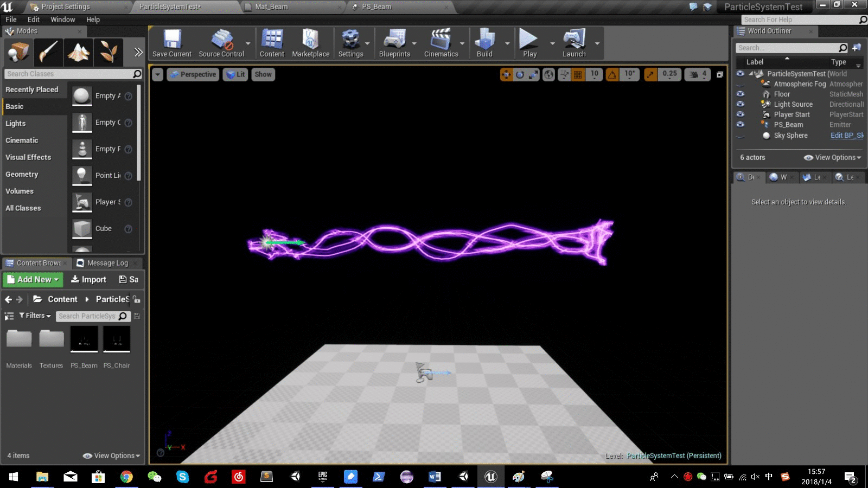Open the Perspective viewport type dropdown
Viewport: 868px width, 488px height.
click(193, 75)
